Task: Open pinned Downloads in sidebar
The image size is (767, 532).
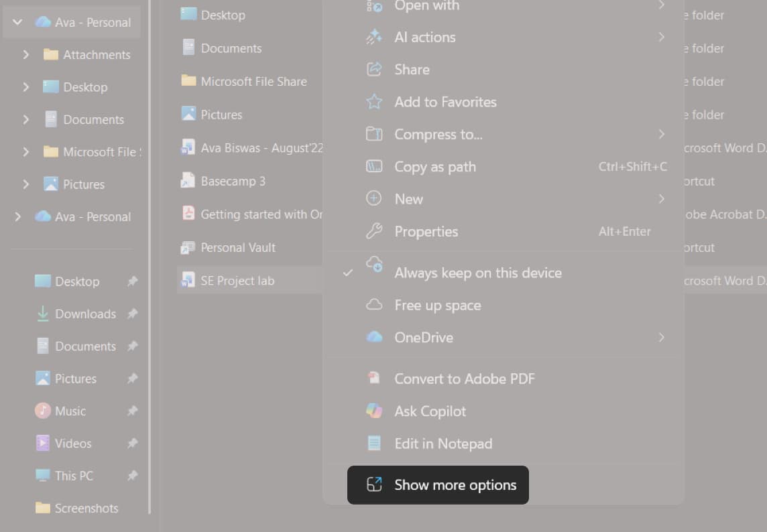Action: click(76, 314)
